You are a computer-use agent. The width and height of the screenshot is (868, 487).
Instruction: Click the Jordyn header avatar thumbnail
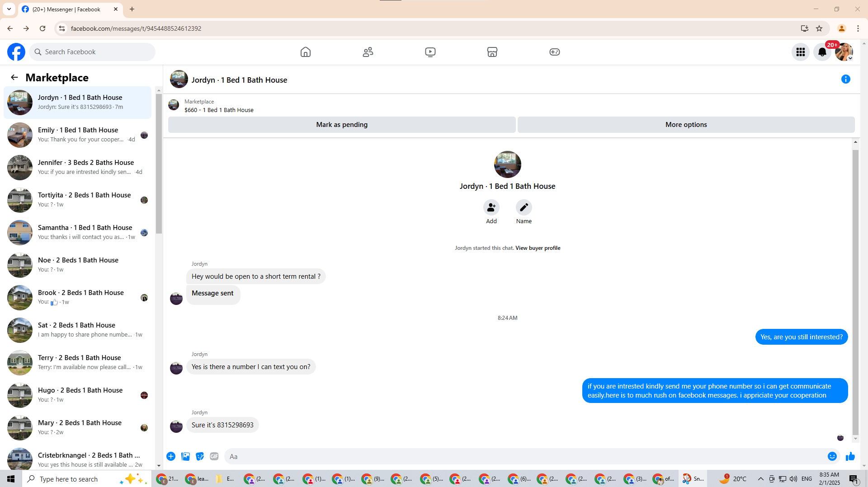(179, 79)
